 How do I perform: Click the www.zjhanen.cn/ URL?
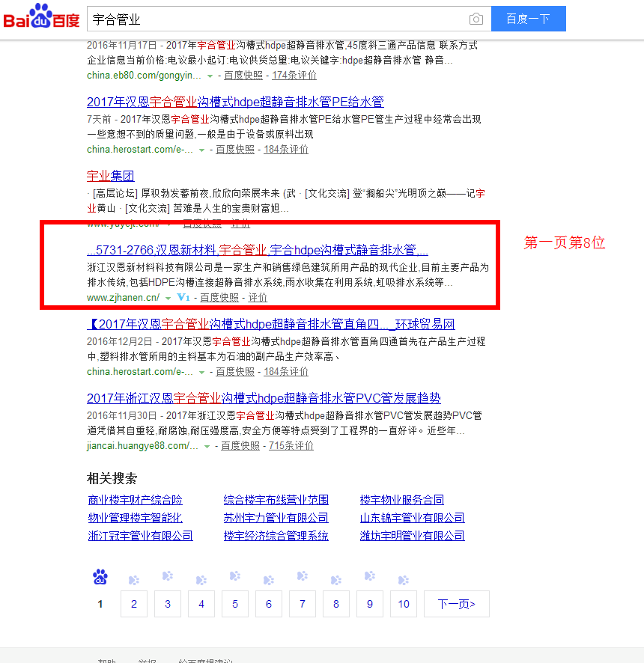[x=123, y=298]
